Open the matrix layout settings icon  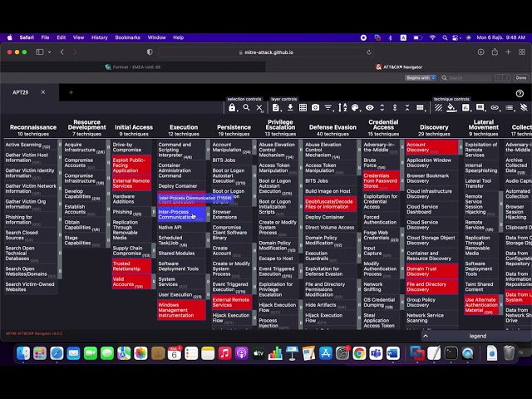click(421, 108)
